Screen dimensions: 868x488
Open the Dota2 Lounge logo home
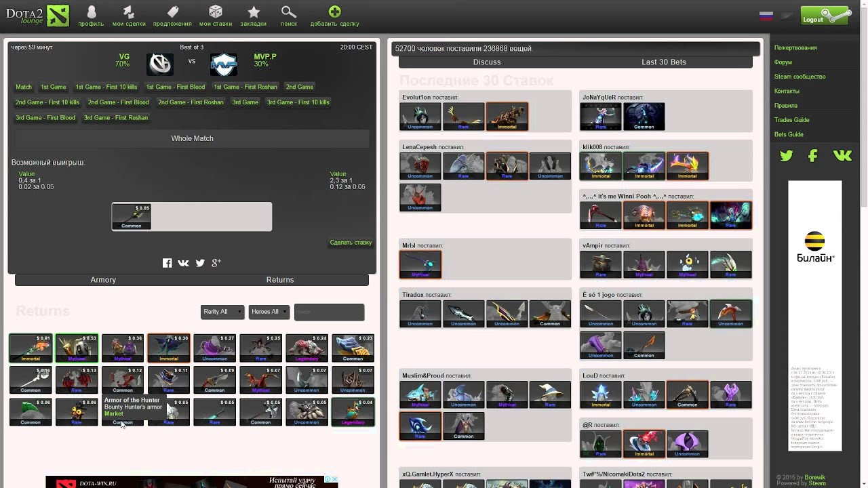pos(37,15)
